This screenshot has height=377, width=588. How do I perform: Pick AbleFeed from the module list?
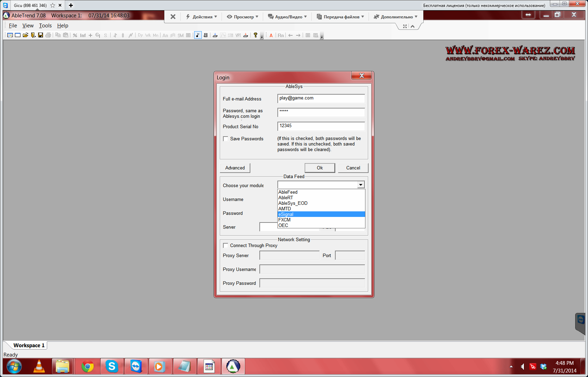click(x=321, y=192)
